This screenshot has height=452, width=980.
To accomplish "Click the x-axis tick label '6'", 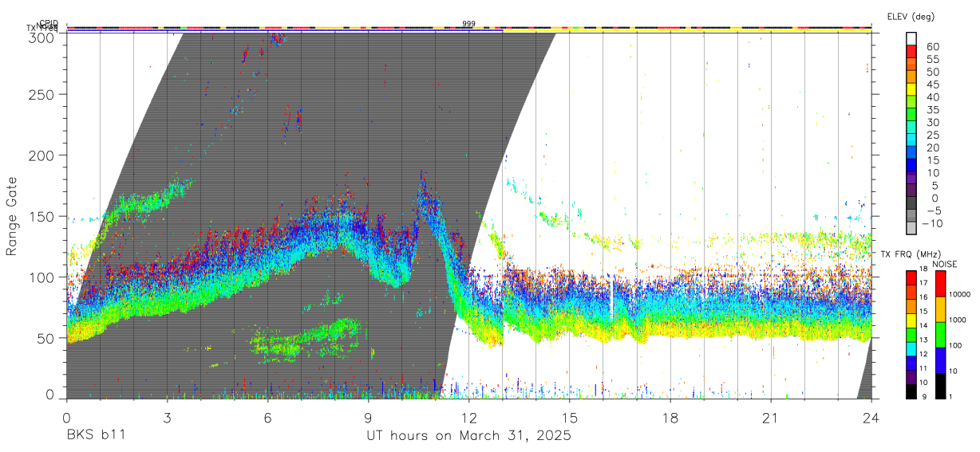I will coord(267,418).
